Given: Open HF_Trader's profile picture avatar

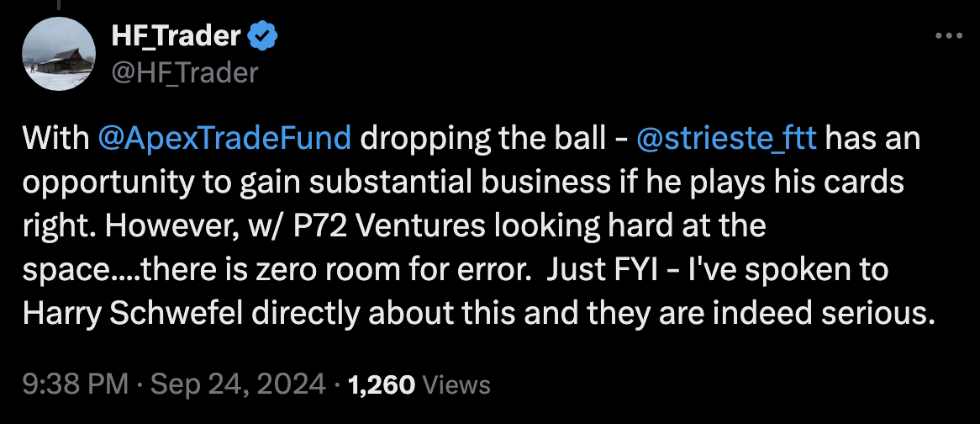Looking at the screenshot, I should pyautogui.click(x=59, y=54).
